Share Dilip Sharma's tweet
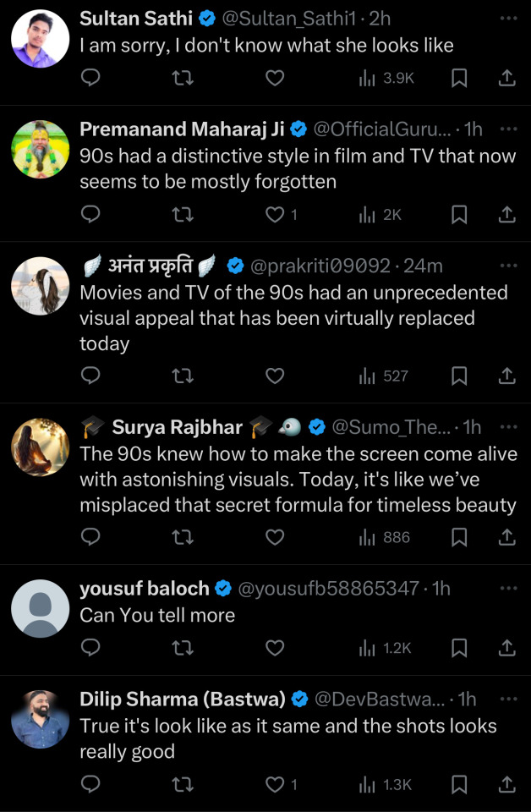 point(506,785)
